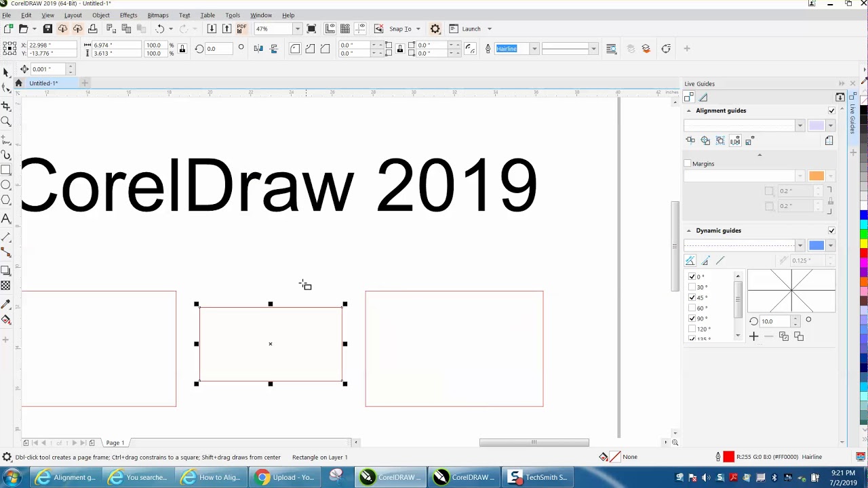Check the 120° angle checkbox

tap(692, 329)
